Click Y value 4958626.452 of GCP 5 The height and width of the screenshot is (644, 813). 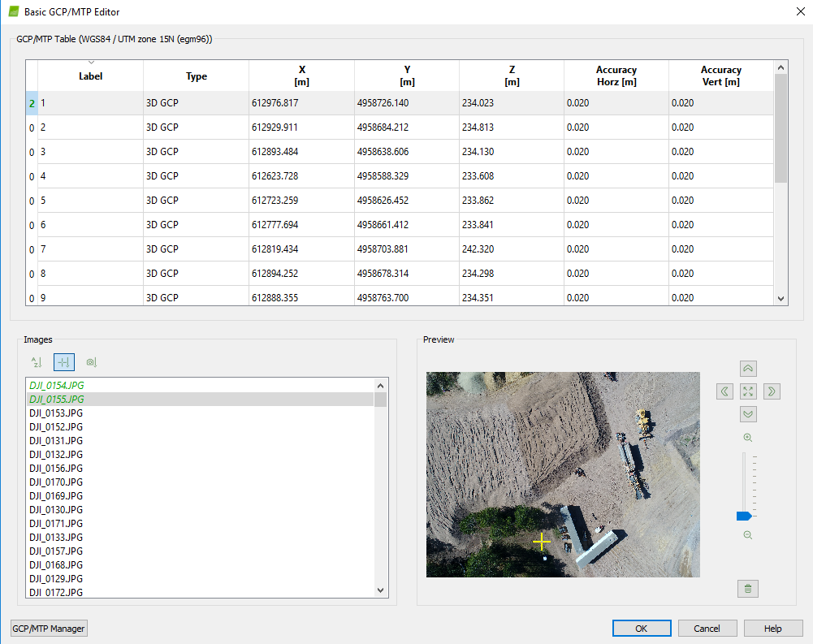tap(407, 200)
